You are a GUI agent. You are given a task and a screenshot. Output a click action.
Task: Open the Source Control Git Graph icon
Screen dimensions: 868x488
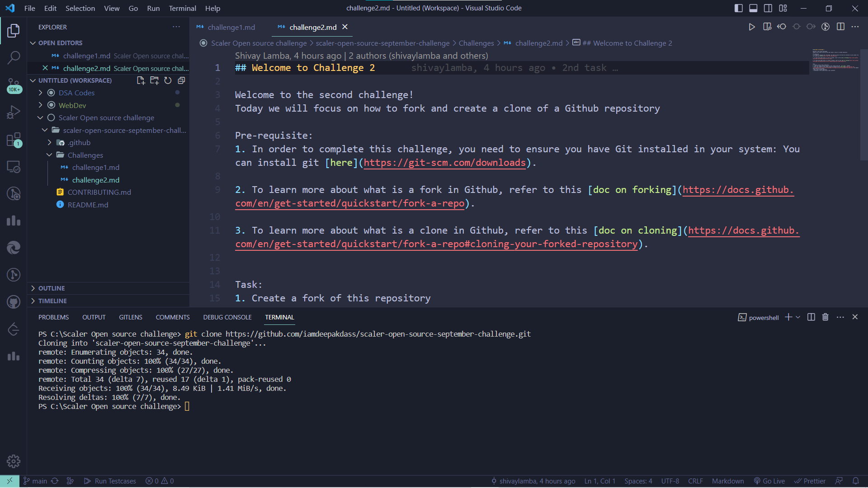pos(14,275)
